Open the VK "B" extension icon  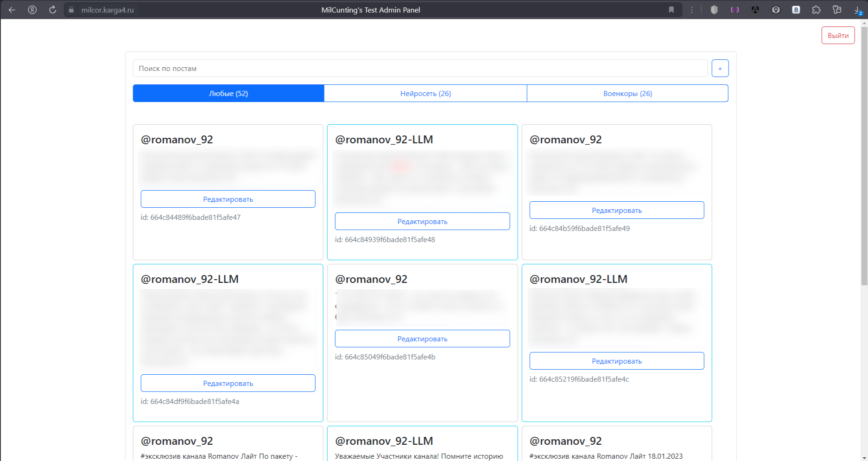796,10
